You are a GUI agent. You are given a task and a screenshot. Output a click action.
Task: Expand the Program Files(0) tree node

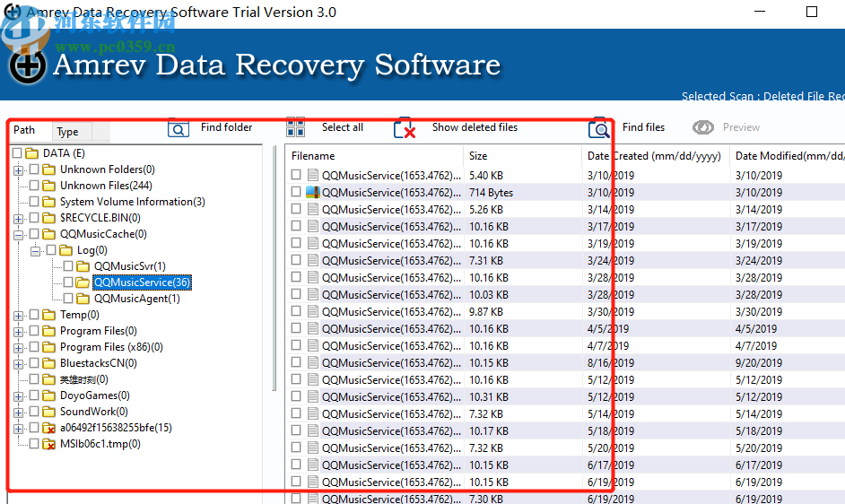pos(18,331)
